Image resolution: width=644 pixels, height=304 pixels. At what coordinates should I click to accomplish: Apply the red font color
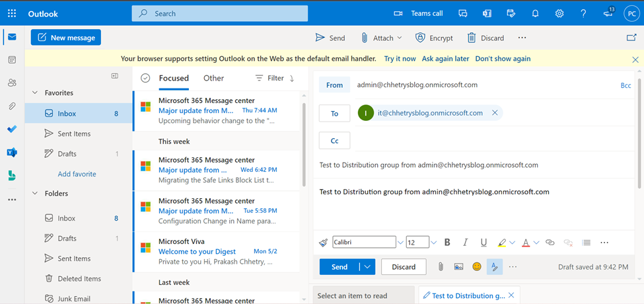point(526,243)
